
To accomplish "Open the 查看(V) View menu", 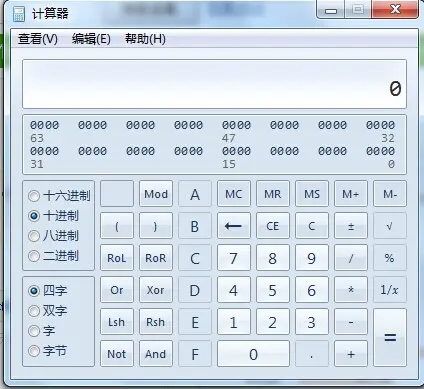I will [x=38, y=39].
